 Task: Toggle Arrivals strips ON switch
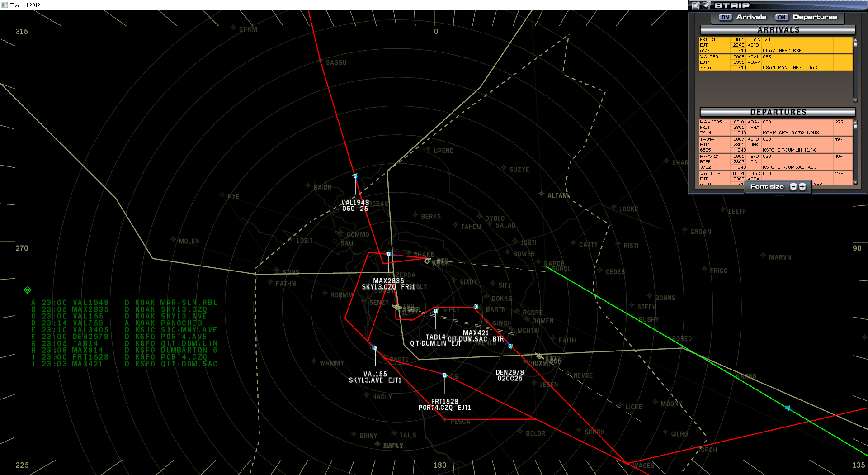(x=725, y=17)
